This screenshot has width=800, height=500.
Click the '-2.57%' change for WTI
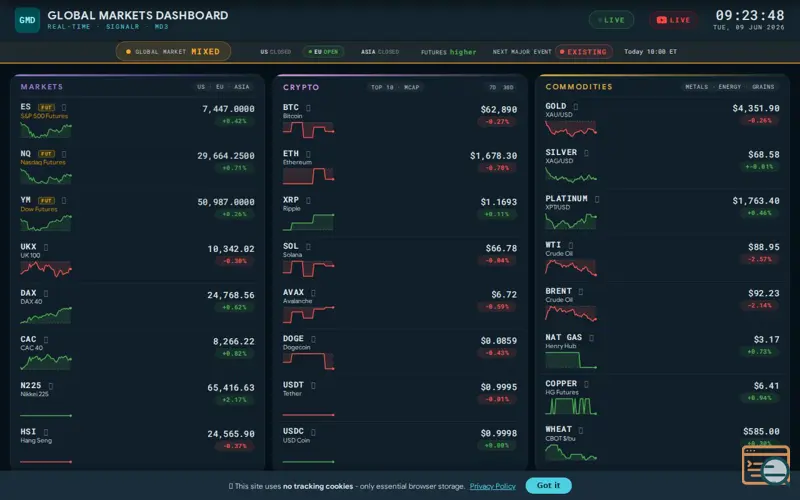click(x=759, y=259)
